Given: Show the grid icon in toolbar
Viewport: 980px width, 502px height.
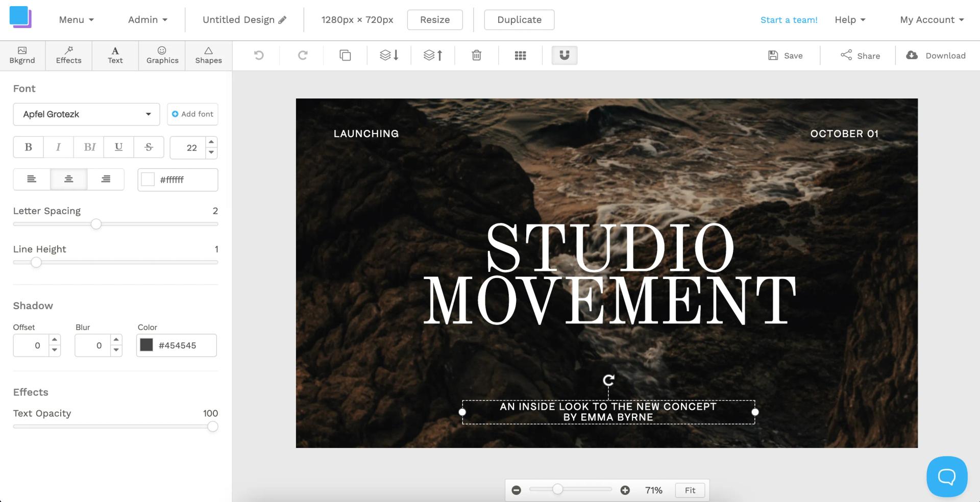Looking at the screenshot, I should [x=520, y=56].
